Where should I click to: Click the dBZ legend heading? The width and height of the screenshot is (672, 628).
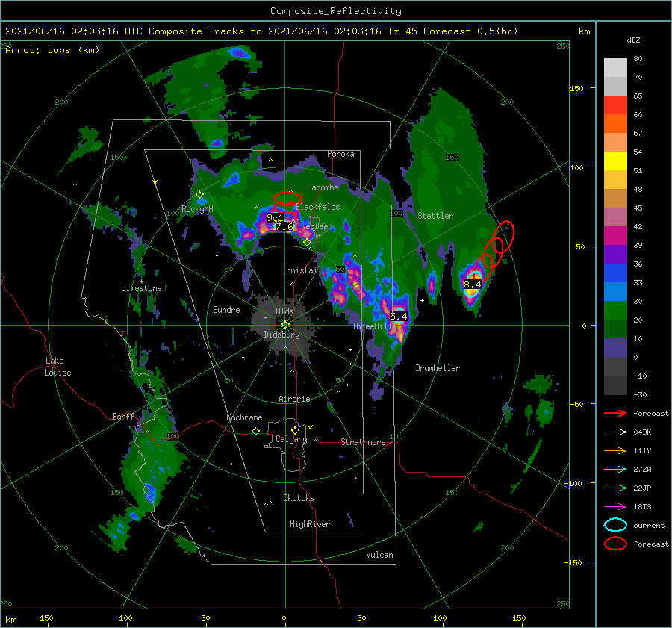click(633, 40)
